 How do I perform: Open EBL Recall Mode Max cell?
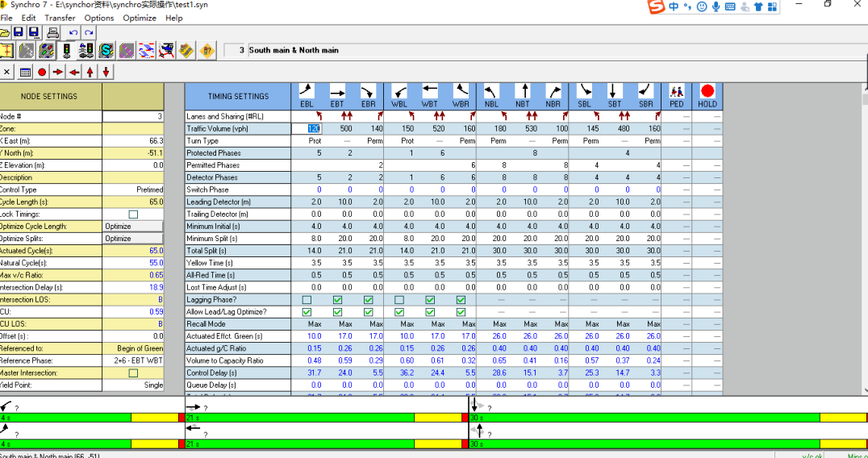(x=307, y=324)
